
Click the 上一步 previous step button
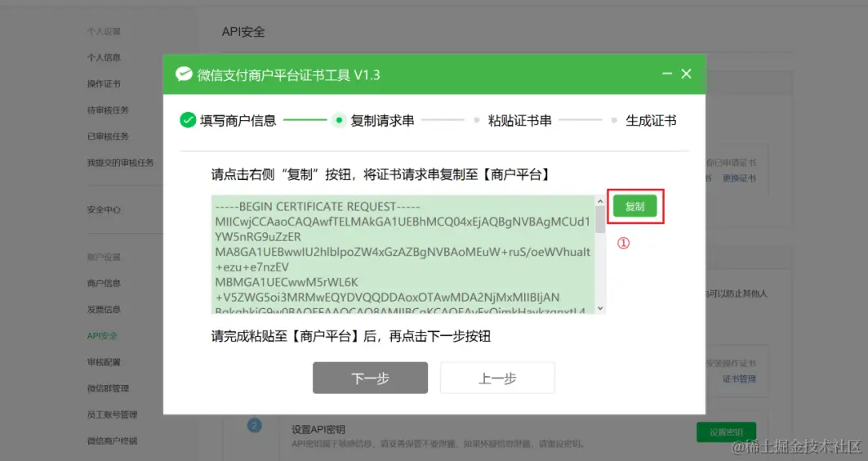click(x=497, y=378)
